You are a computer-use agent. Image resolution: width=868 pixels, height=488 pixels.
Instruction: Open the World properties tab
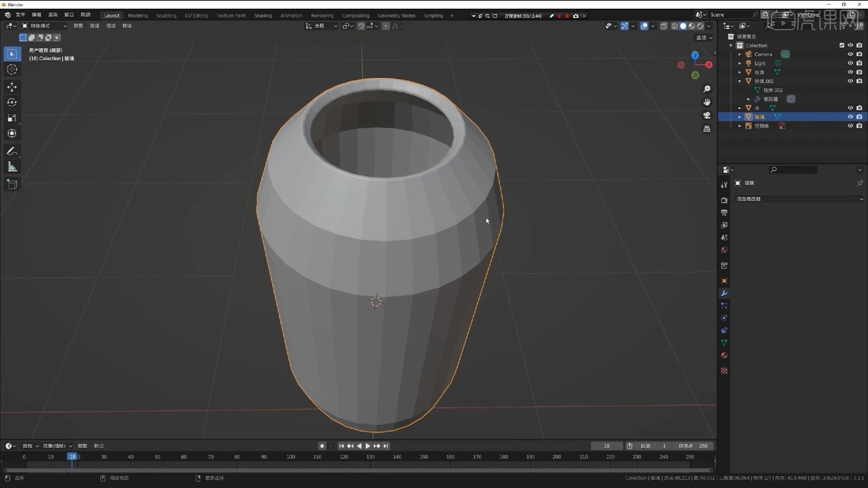(x=724, y=250)
